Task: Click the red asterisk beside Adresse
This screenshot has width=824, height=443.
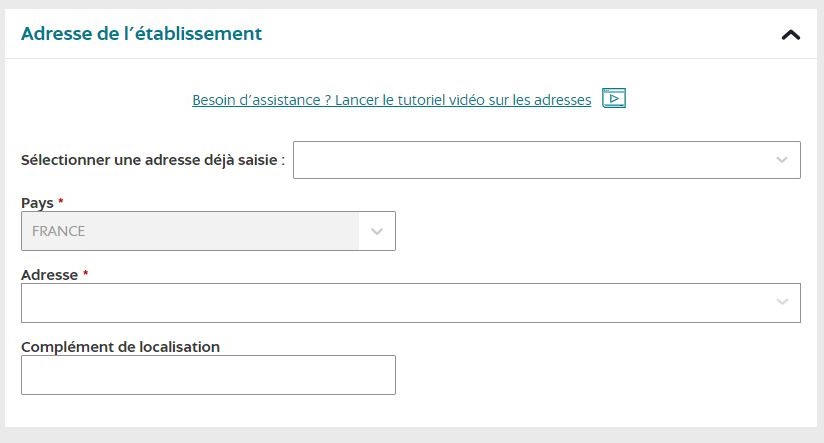Action: click(x=86, y=274)
